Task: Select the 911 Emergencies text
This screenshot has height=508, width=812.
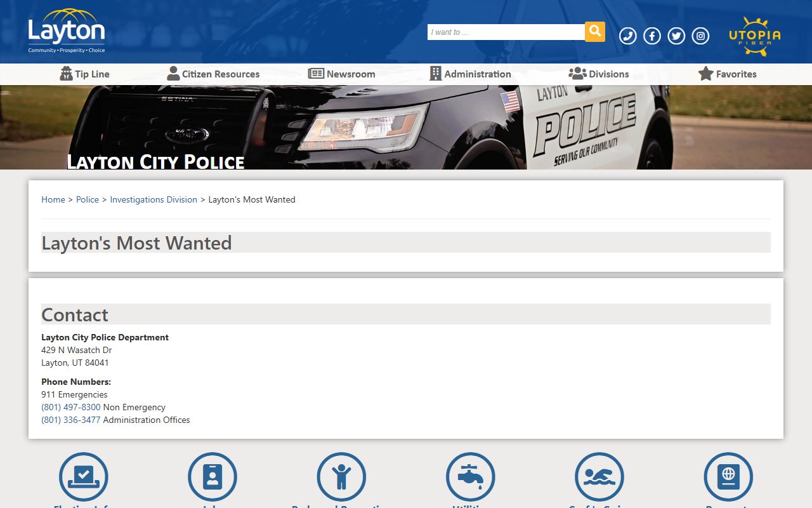Action: [x=74, y=394]
